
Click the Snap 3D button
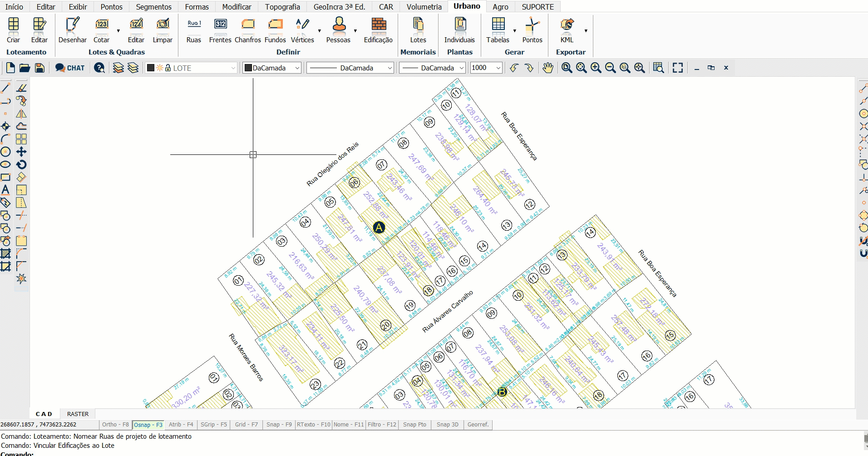[447, 425]
